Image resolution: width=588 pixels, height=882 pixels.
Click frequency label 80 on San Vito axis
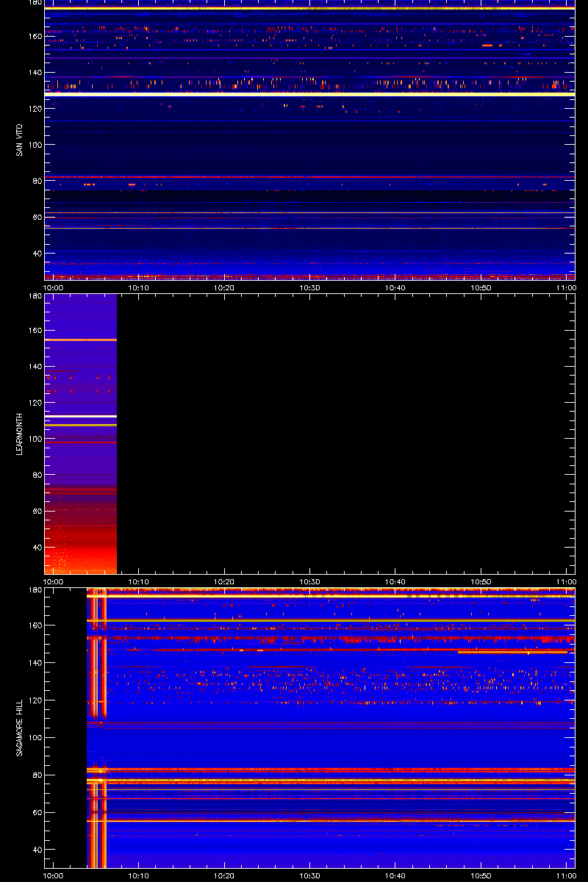pyautogui.click(x=36, y=181)
